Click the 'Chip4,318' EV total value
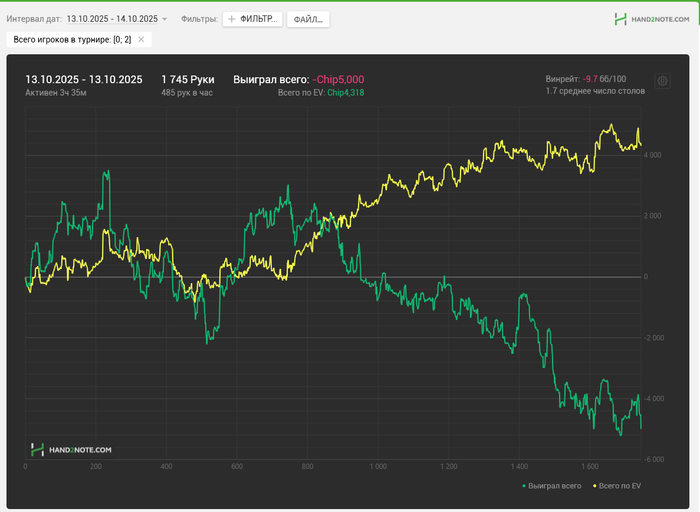 (x=346, y=93)
